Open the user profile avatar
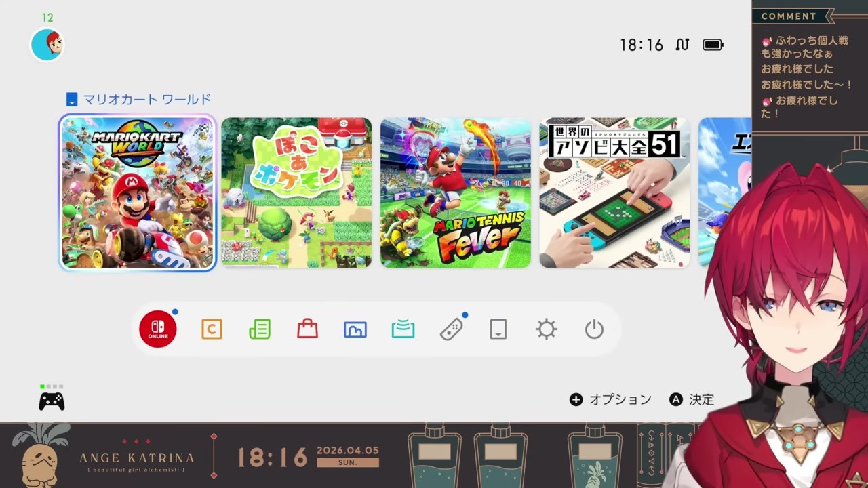The image size is (868, 488). [47, 45]
